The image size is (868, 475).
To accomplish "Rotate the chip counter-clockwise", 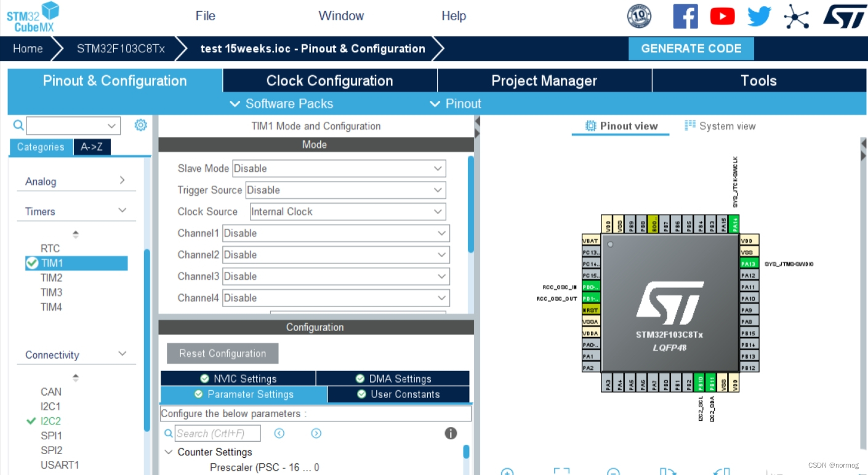I will click(721, 471).
